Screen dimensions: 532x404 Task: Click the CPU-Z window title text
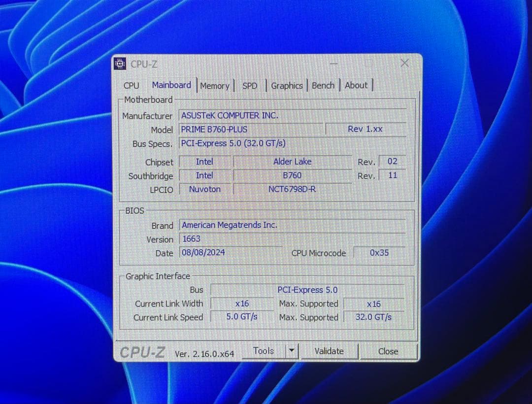tap(144, 64)
